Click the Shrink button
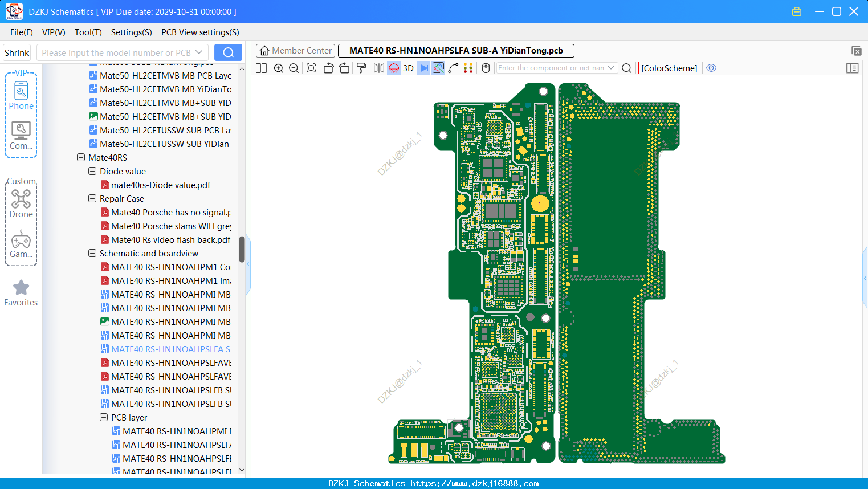The height and width of the screenshot is (489, 868). pyautogui.click(x=17, y=52)
